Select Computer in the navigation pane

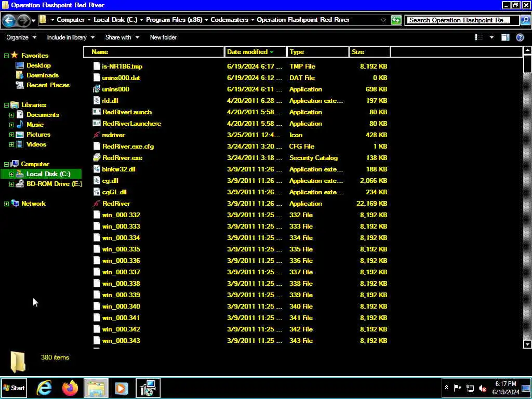pyautogui.click(x=35, y=164)
